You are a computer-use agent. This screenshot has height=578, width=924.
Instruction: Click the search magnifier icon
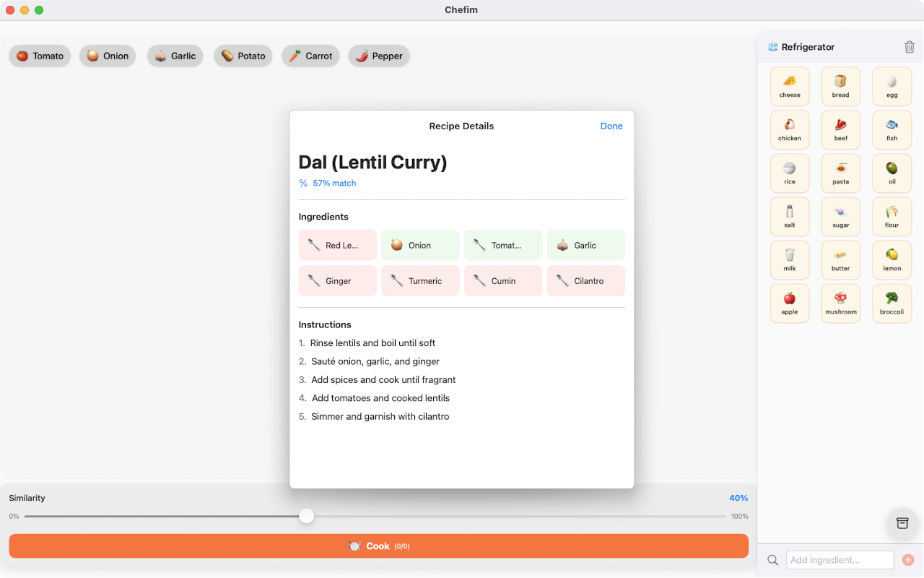pos(772,560)
